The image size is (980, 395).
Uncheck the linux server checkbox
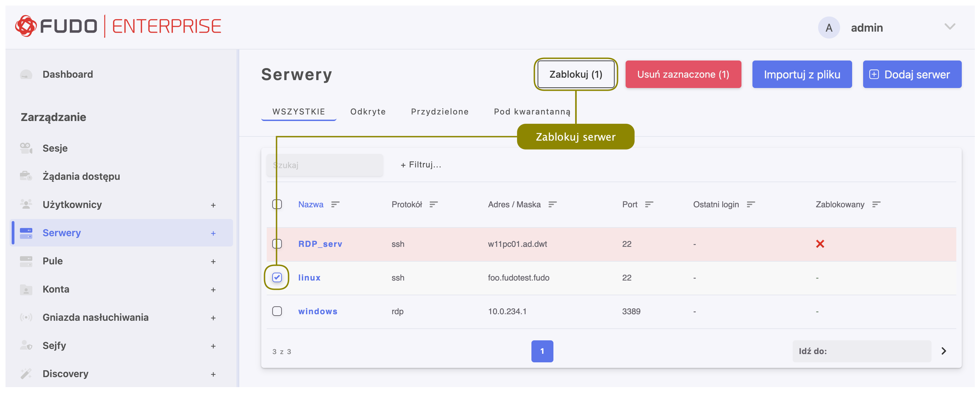pyautogui.click(x=277, y=277)
